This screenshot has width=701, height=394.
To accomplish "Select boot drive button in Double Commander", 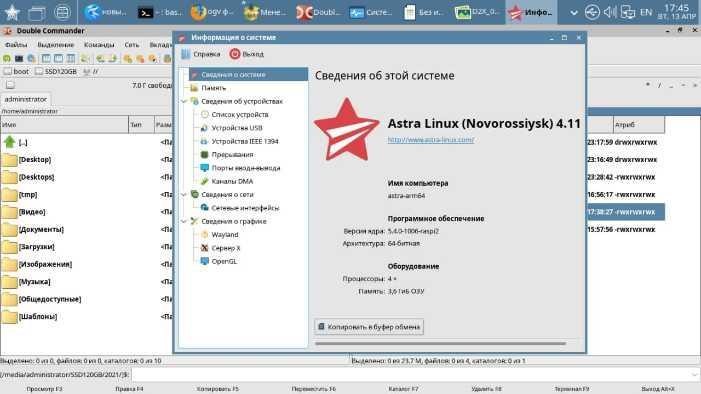I will tap(16, 72).
